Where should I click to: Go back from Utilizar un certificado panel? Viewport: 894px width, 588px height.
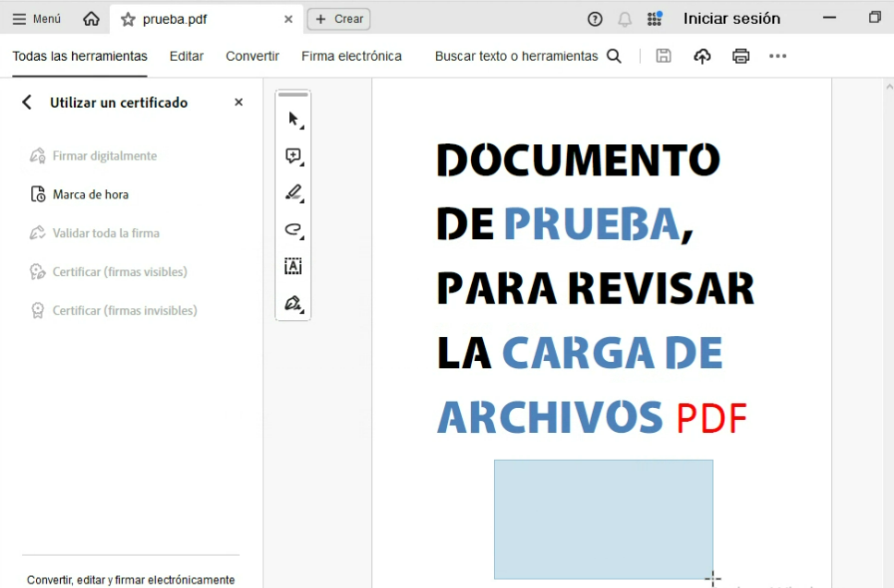pos(27,102)
